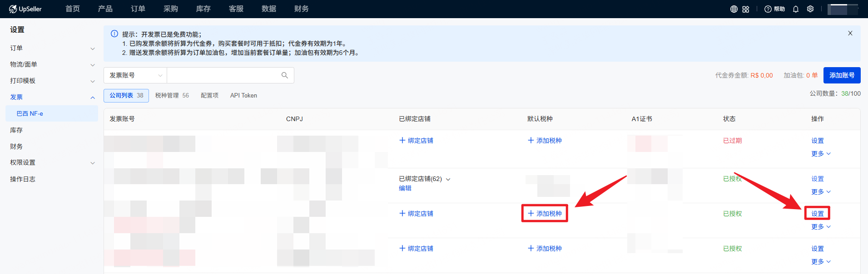Viewport: 868px width, 274px height.
Task: Open the apps grid icon in header
Action: [x=746, y=9]
